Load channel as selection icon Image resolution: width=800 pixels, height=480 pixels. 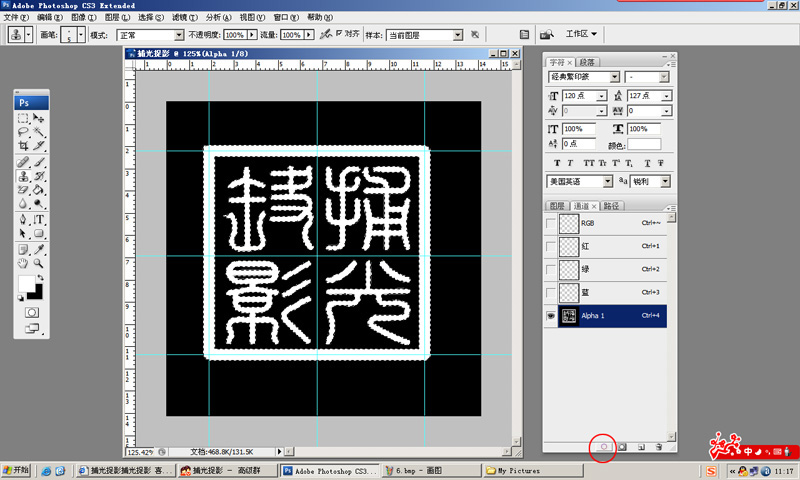pyautogui.click(x=603, y=447)
